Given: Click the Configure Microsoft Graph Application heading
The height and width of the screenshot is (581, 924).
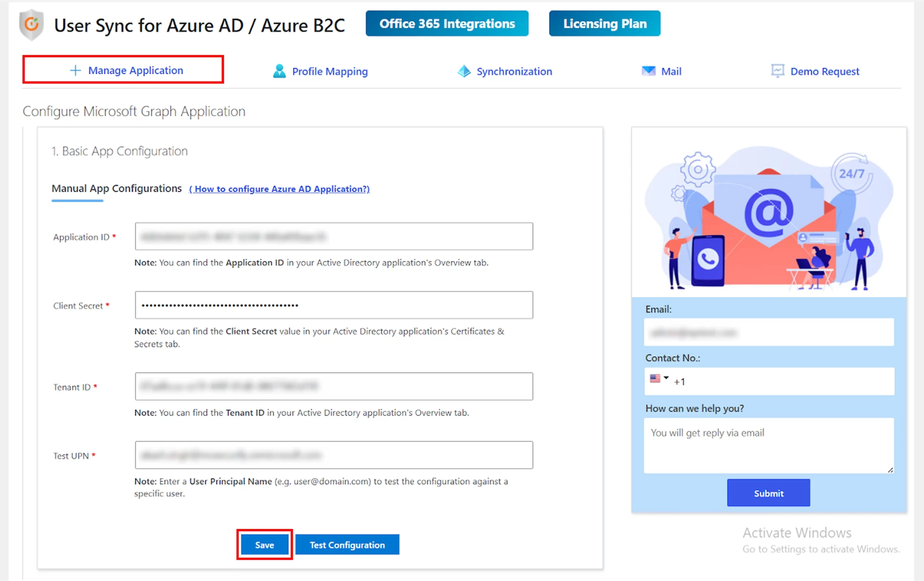Looking at the screenshot, I should (134, 111).
